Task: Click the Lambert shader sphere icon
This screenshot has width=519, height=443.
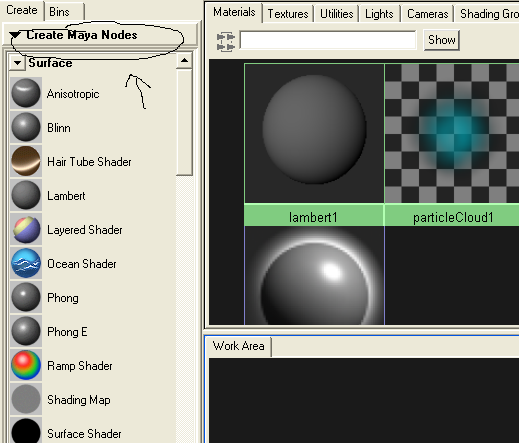Action: tap(26, 195)
